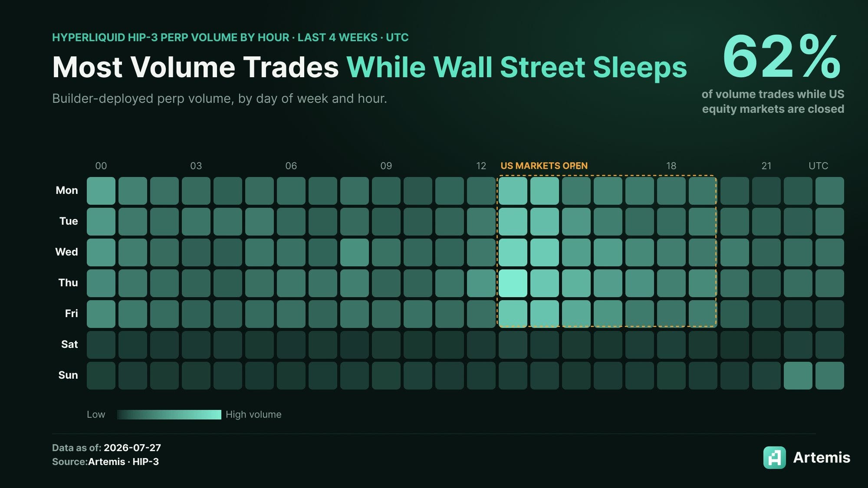This screenshot has width=868, height=488.
Task: Click the Monday 00 hour heatmap cell
Action: [x=101, y=191]
